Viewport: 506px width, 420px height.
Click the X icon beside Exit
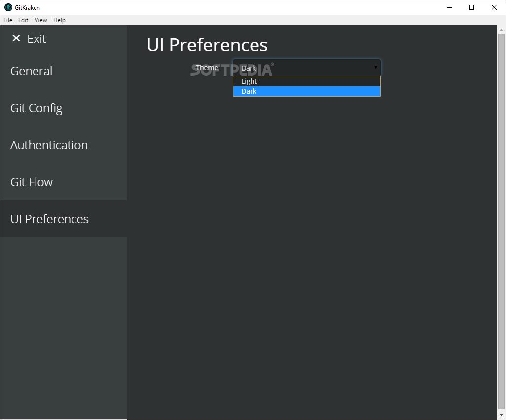[16, 38]
